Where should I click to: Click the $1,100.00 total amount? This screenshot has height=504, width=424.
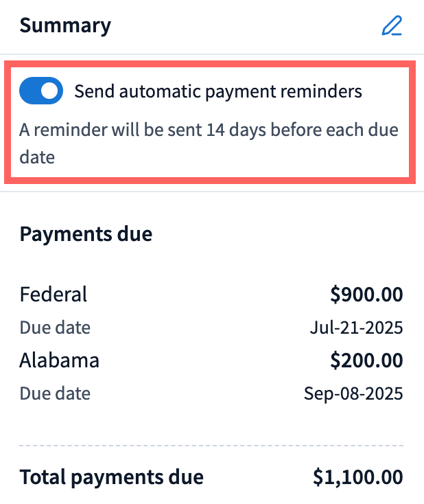[357, 477]
